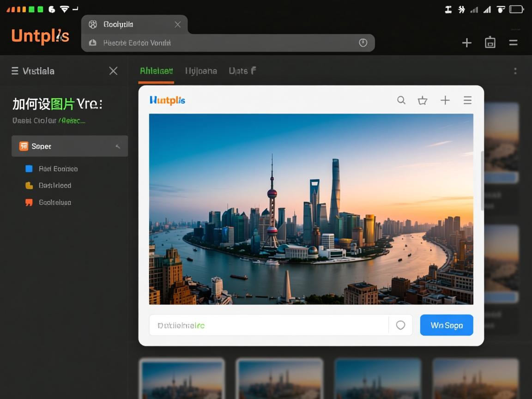Collapse the Soper section in the sidebar
532x399 pixels.
tap(118, 146)
